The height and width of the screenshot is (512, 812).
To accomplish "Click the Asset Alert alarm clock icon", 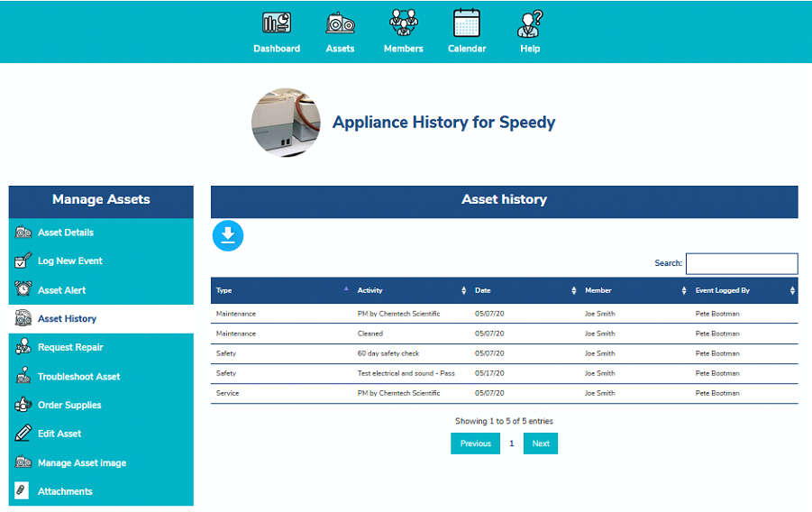I will (23, 290).
